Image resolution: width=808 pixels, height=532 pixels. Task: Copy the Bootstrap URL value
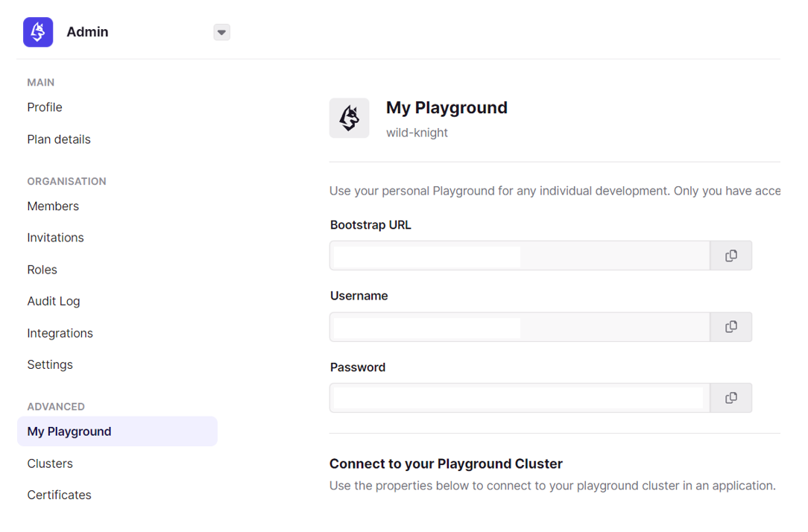[x=730, y=256]
